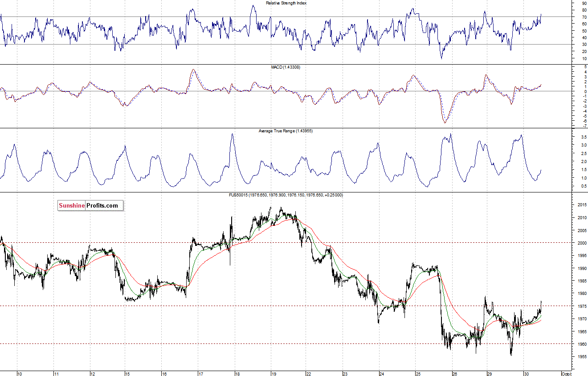The height and width of the screenshot is (376, 588).
Task: Select date label 26 on time axis
Action: tap(454, 373)
